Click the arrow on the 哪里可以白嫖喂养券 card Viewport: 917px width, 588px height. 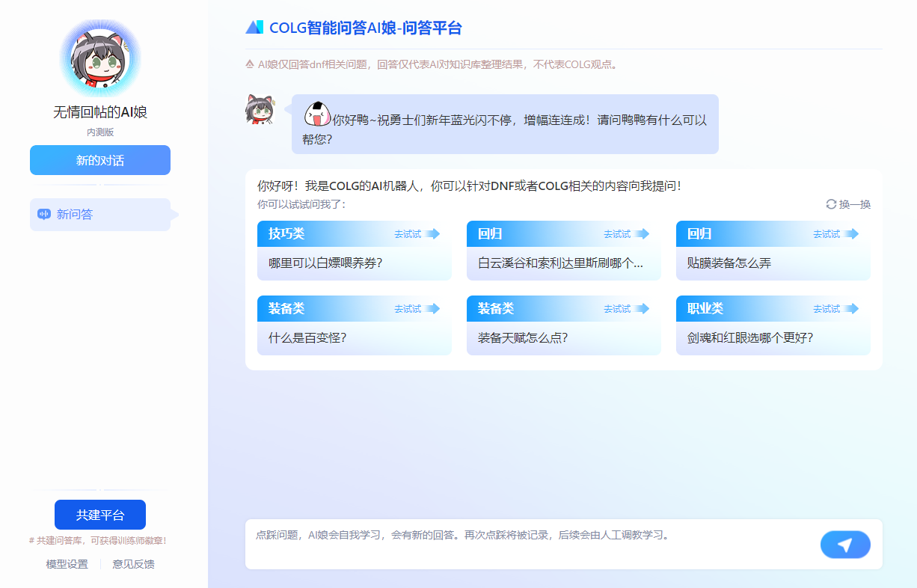[x=432, y=234]
